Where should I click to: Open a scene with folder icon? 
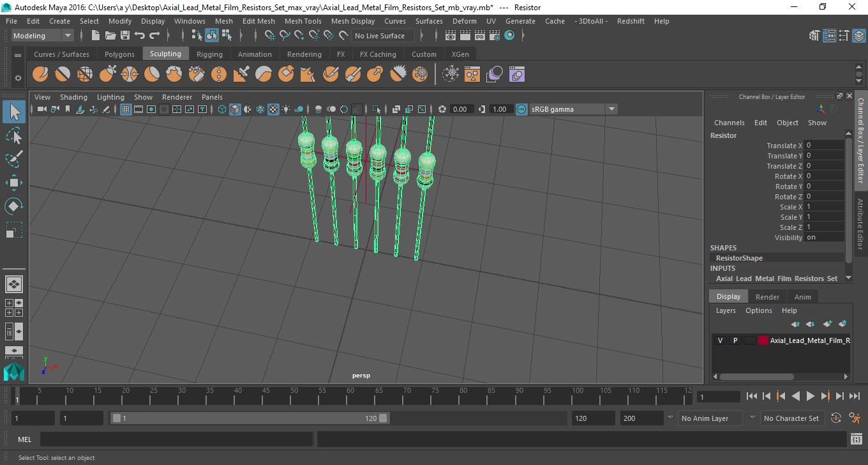coord(110,36)
